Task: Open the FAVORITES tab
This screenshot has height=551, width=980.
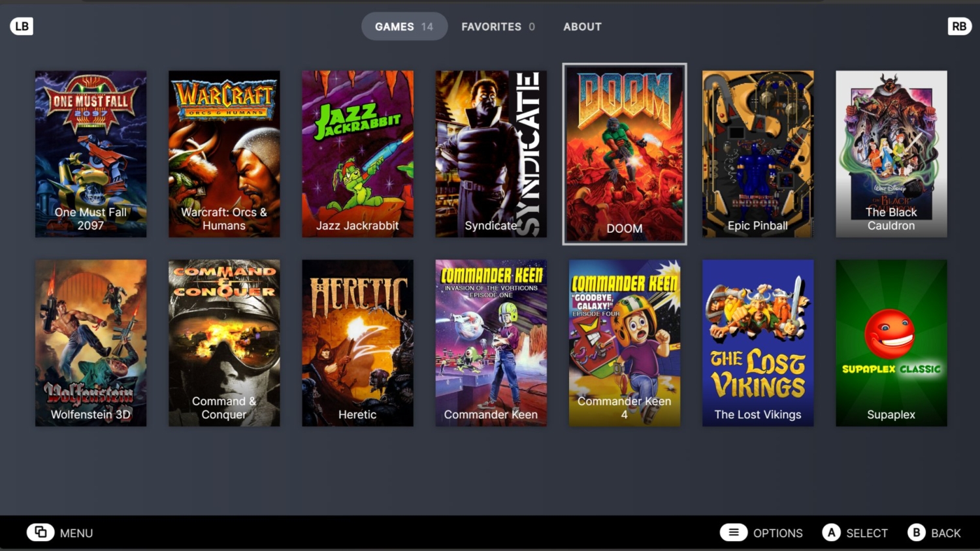Action: pyautogui.click(x=498, y=26)
